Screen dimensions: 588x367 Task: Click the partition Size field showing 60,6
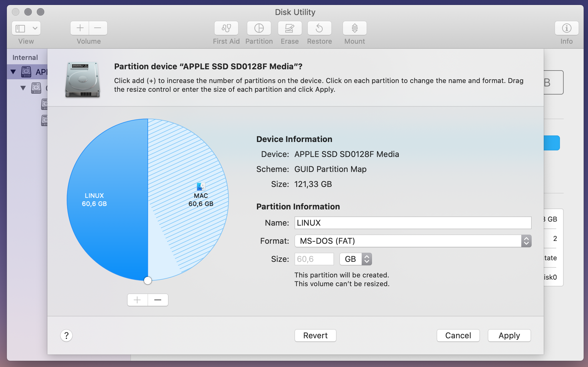[x=314, y=259]
